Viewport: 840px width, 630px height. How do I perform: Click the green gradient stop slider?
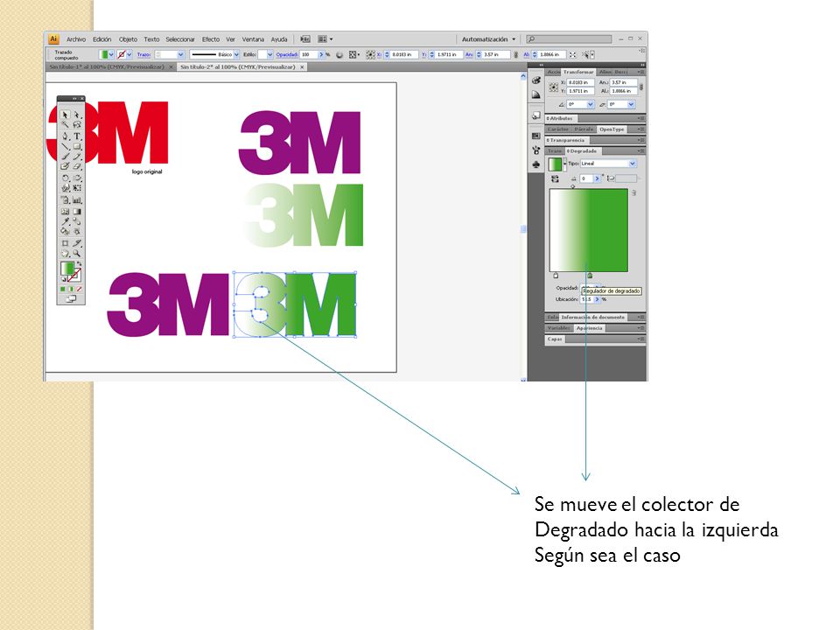tap(590, 276)
